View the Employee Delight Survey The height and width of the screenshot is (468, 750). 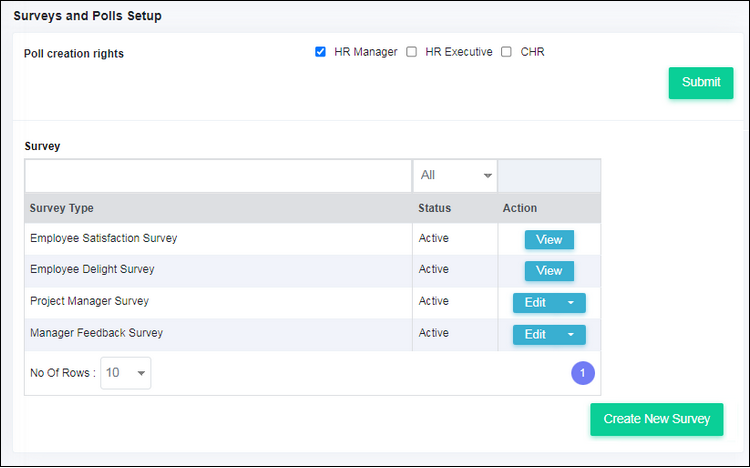pyautogui.click(x=549, y=271)
